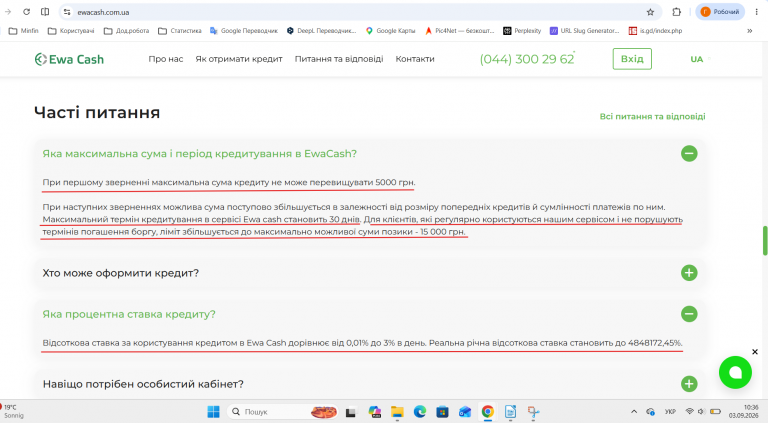The width and height of the screenshot is (768, 423).
Task: Open the weather widget showing 19°C
Action: [x=13, y=411]
